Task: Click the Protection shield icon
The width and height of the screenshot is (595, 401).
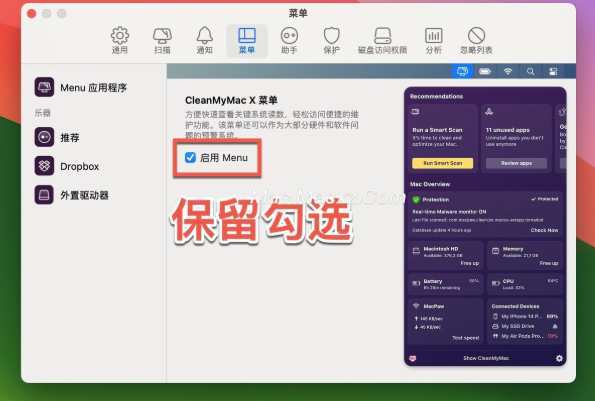Action: coord(416,200)
